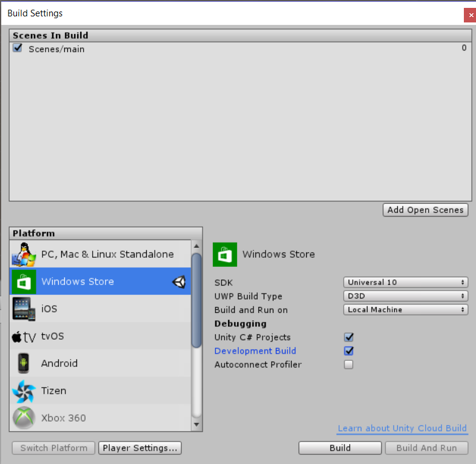Select the Xbox 360 platform row
Image resolution: width=476 pixels, height=464 pixels.
pos(101,418)
